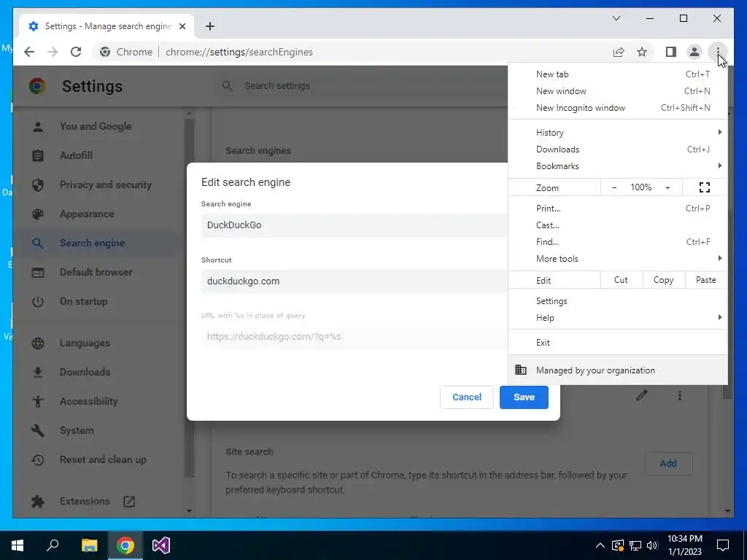747x560 pixels.
Task: Choose Cast from the menu
Action: 618,225
